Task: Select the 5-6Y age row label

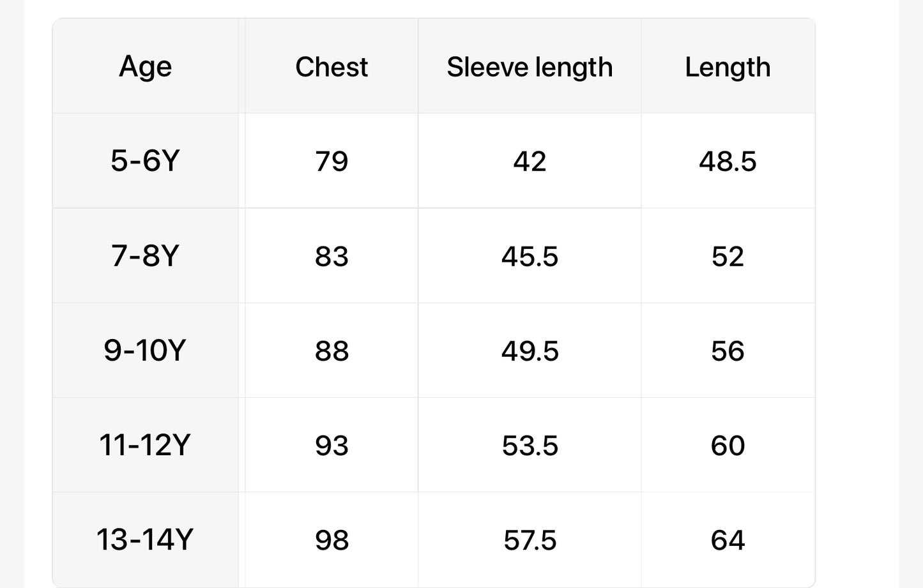Action: [146, 160]
